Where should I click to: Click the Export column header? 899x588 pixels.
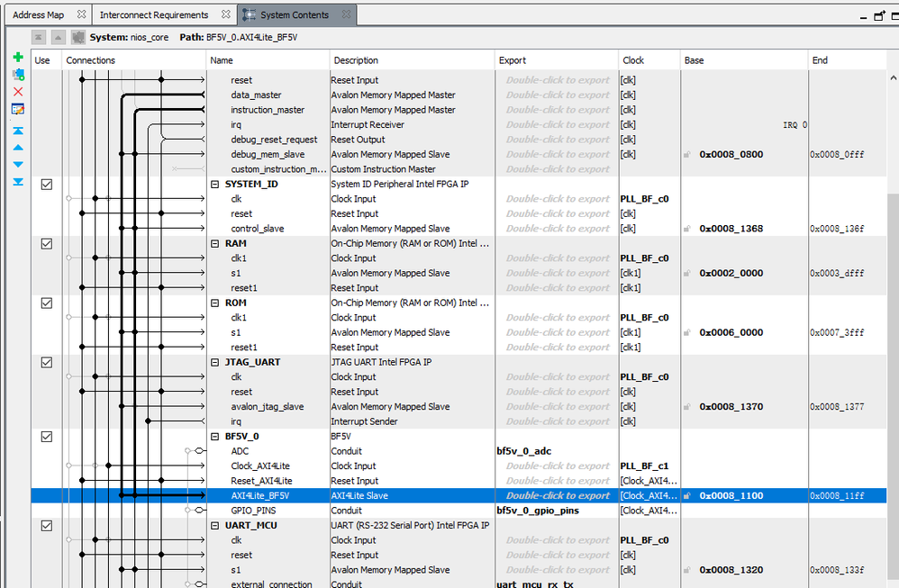pyautogui.click(x=557, y=60)
